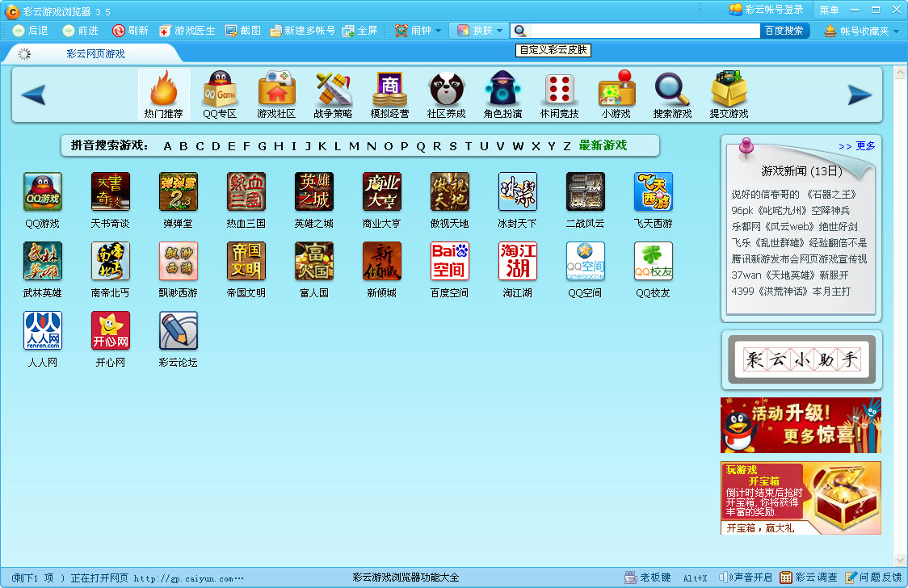Click the 百度搜索 search button
Image resolution: width=908 pixels, height=588 pixels.
tap(784, 31)
